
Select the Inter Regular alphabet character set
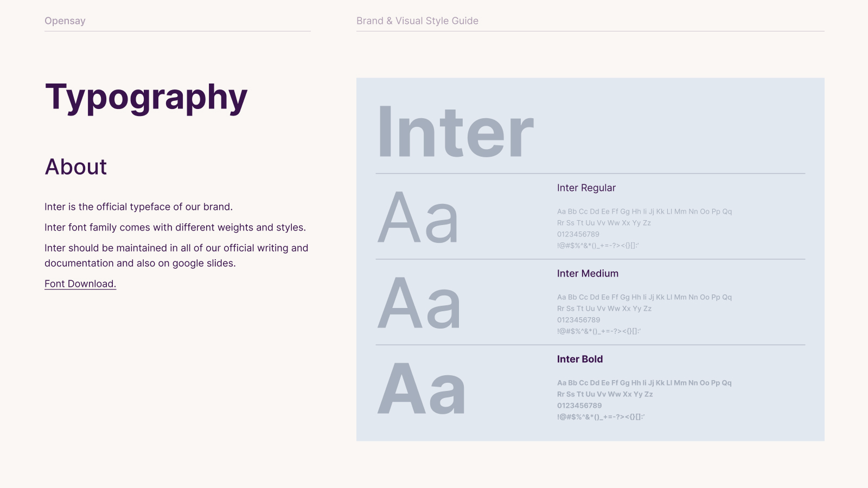644,217
